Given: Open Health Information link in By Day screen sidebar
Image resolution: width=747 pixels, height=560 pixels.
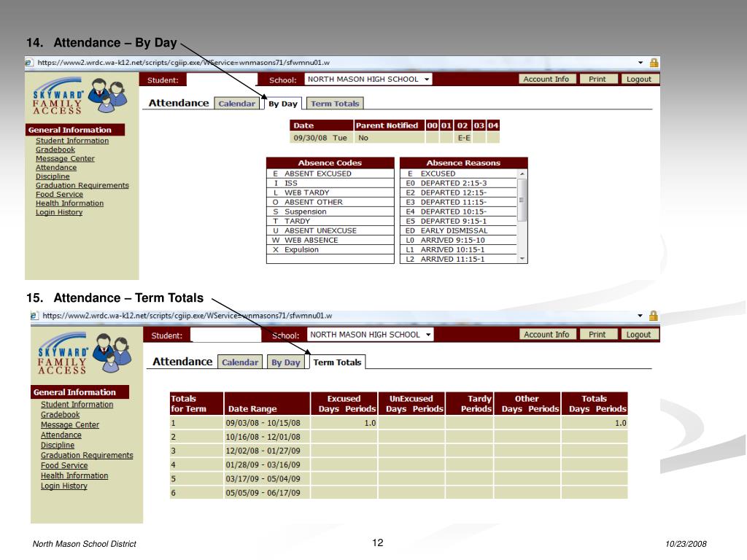Looking at the screenshot, I should (x=69, y=203).
